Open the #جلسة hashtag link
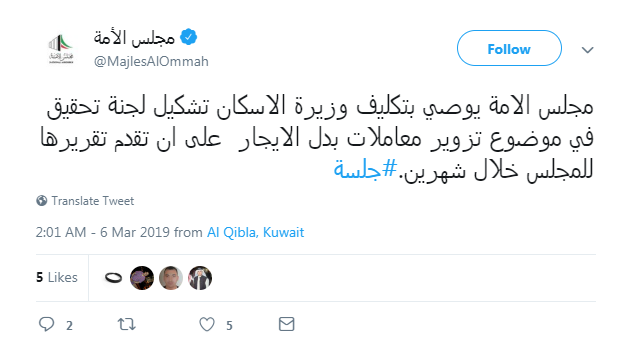This screenshot has width=628, height=360. click(365, 169)
